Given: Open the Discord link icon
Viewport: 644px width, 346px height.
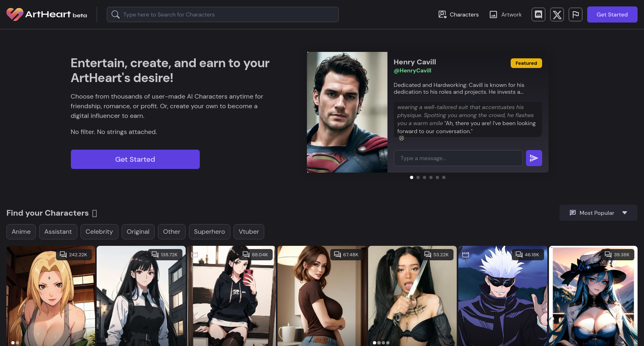Looking at the screenshot, I should click(538, 14).
